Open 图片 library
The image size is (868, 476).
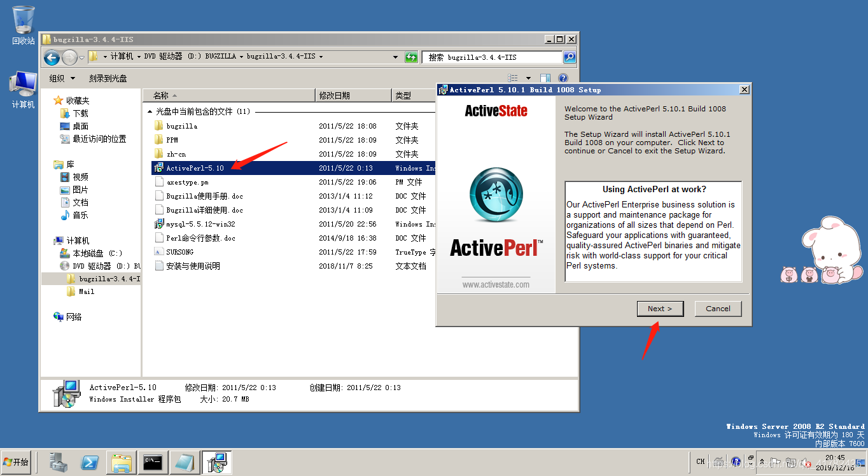pos(81,190)
